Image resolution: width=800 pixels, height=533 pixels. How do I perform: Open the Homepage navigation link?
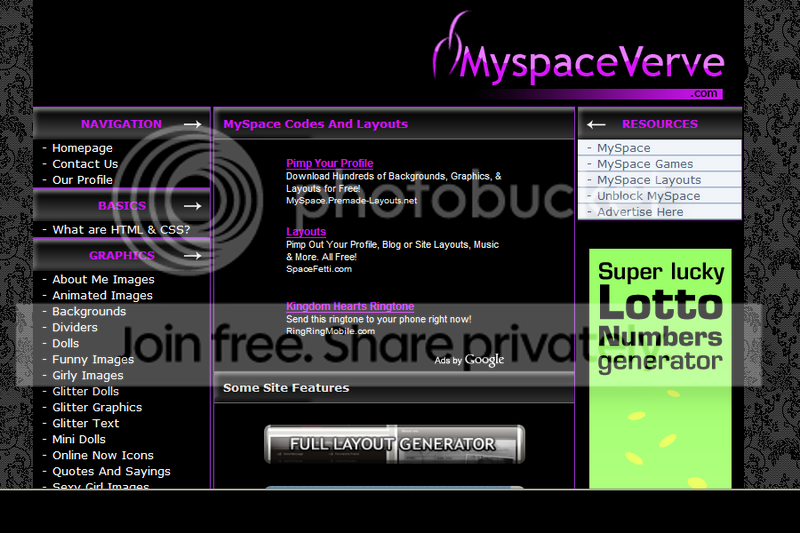click(82, 148)
